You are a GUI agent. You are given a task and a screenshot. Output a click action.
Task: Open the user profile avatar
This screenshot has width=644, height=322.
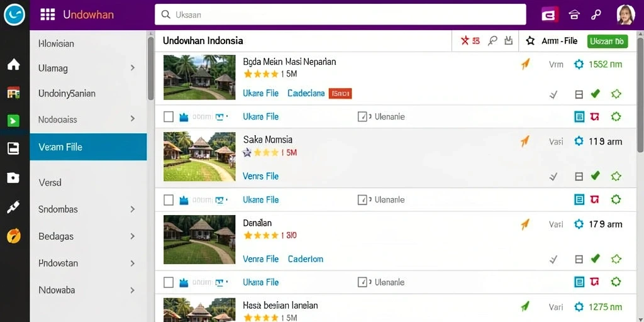626,15
